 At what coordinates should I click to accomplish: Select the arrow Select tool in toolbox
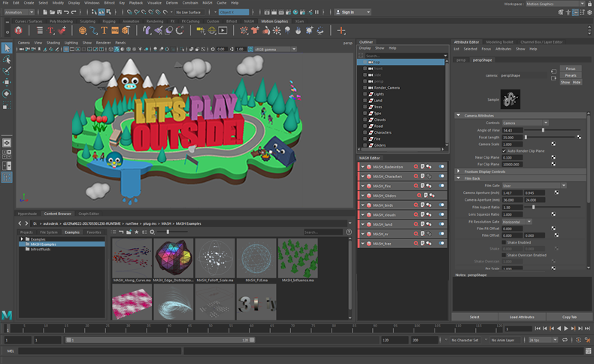7,48
